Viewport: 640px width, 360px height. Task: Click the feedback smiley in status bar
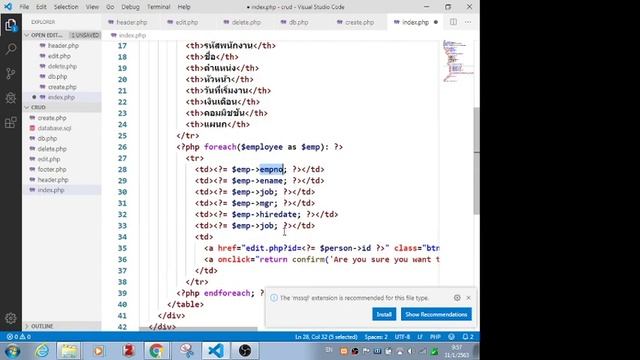pos(451,337)
